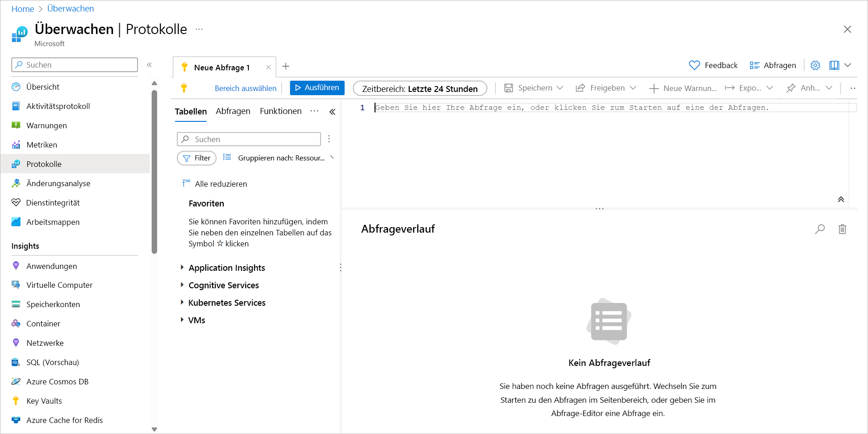Click the settings gear icon
The image size is (868, 434).
(x=815, y=65)
